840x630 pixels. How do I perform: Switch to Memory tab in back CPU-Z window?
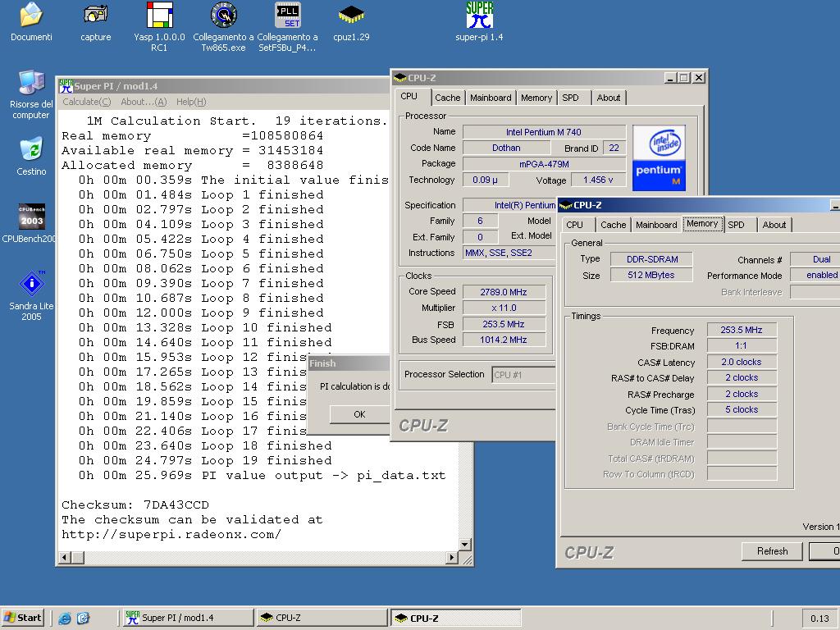coord(536,98)
